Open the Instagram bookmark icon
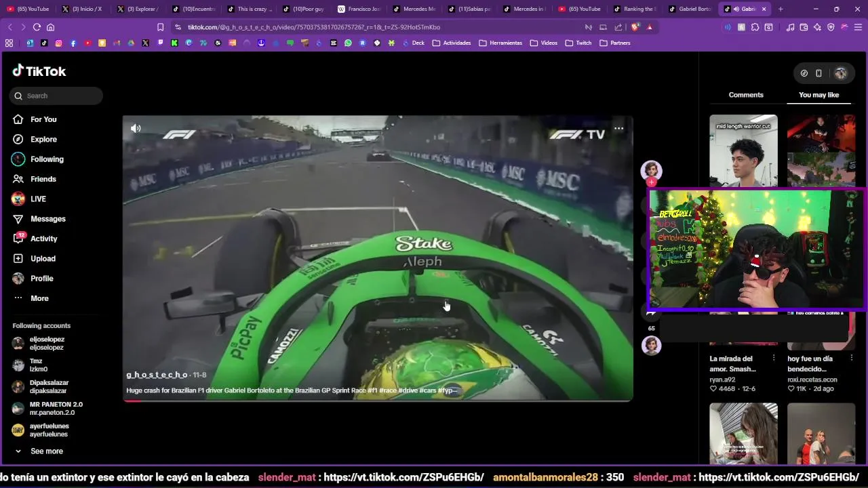868x488 pixels. click(x=58, y=43)
